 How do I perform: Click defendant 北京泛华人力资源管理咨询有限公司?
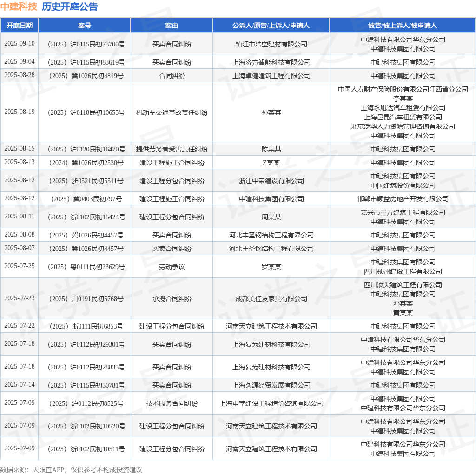pos(403,126)
